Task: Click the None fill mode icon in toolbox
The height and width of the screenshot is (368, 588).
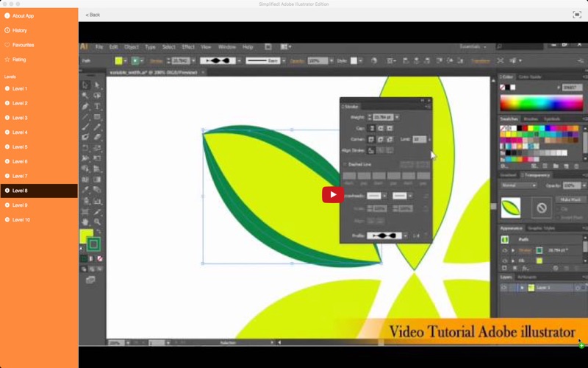Action: tap(100, 259)
